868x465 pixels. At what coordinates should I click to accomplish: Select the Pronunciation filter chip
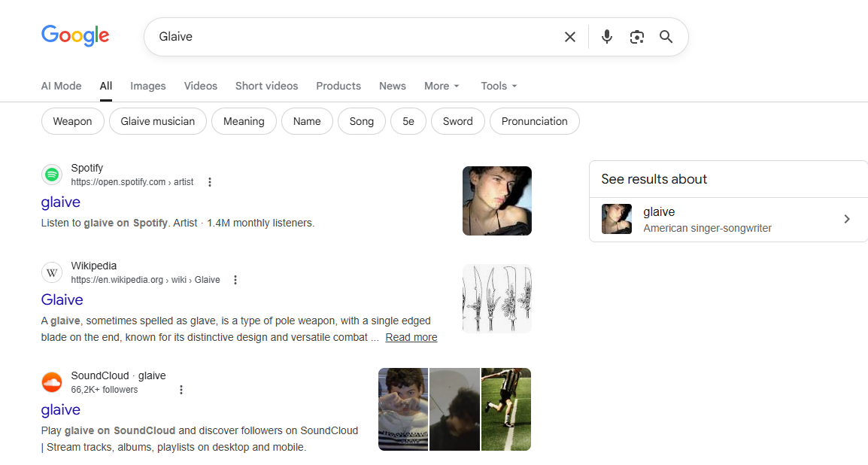pyautogui.click(x=534, y=121)
